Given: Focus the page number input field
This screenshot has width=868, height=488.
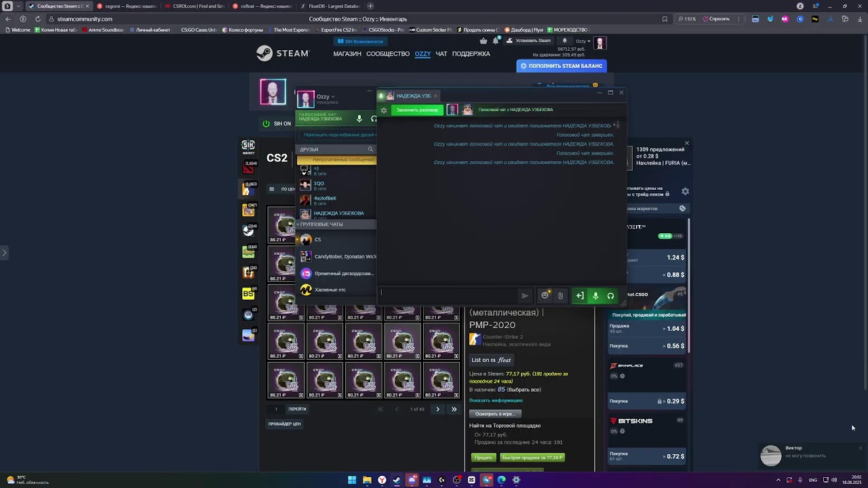Looking at the screenshot, I should (x=276, y=409).
